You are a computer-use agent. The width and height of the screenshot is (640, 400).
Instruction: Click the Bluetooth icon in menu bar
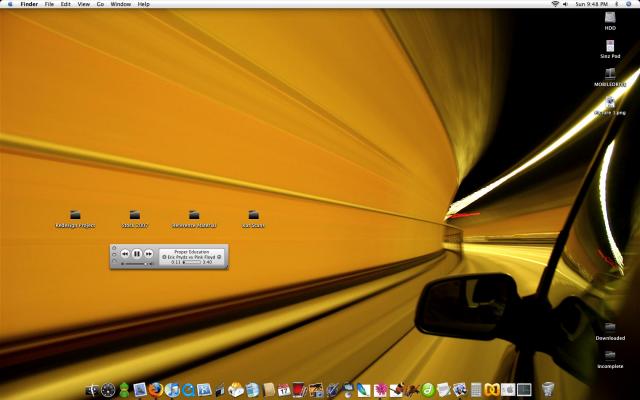(x=617, y=4)
